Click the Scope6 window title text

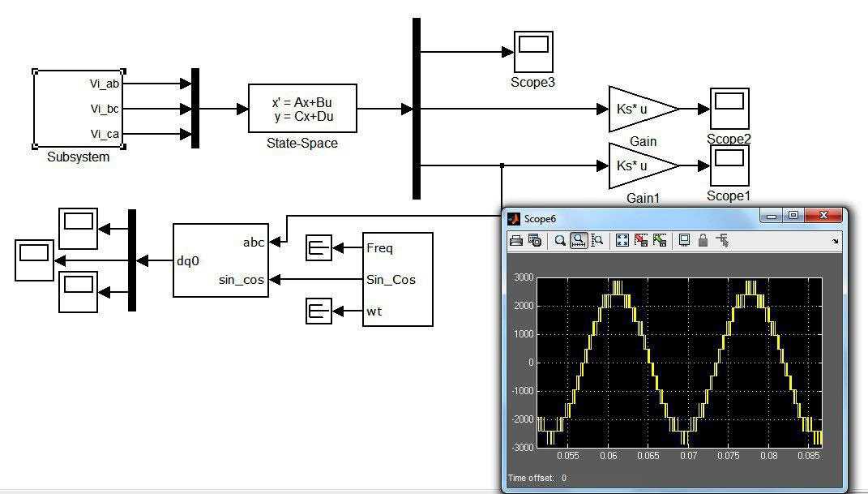pos(540,219)
